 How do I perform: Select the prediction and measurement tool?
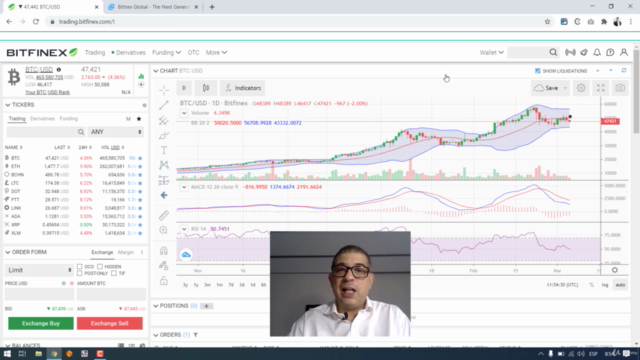pos(164,180)
